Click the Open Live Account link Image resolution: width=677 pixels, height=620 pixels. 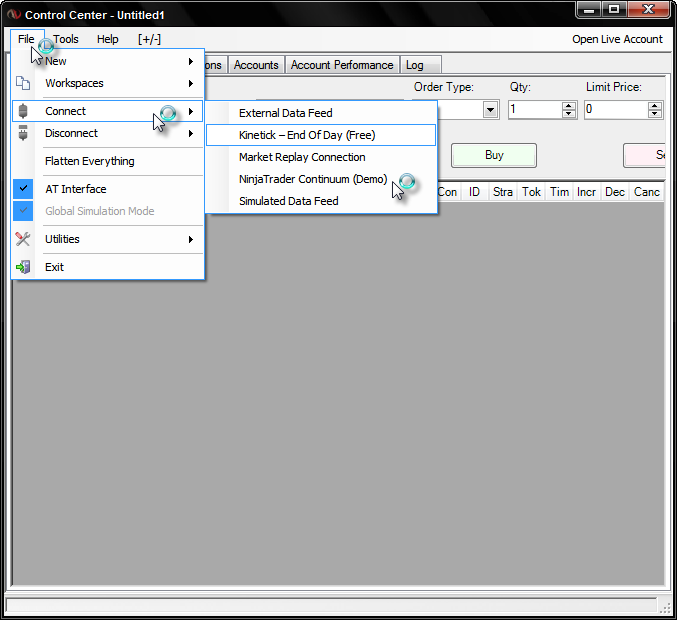click(x=617, y=39)
